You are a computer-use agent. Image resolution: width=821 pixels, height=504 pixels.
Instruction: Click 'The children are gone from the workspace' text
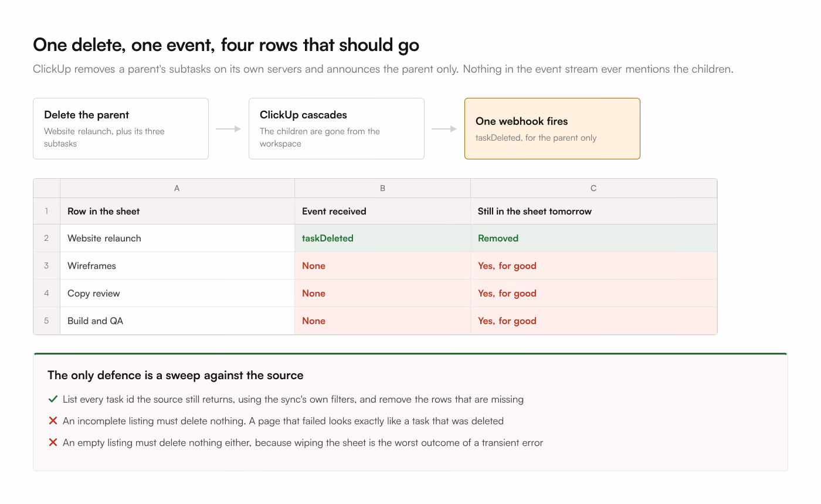(320, 137)
